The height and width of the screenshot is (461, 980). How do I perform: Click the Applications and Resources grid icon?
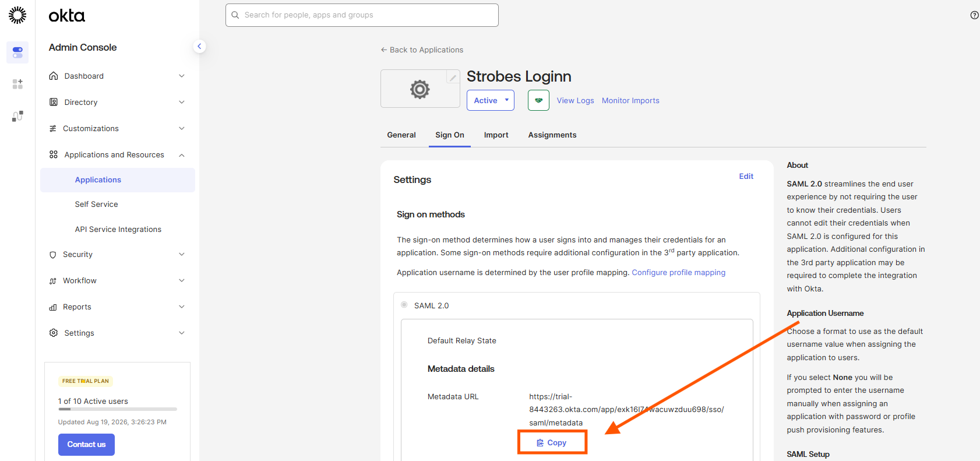click(x=54, y=154)
